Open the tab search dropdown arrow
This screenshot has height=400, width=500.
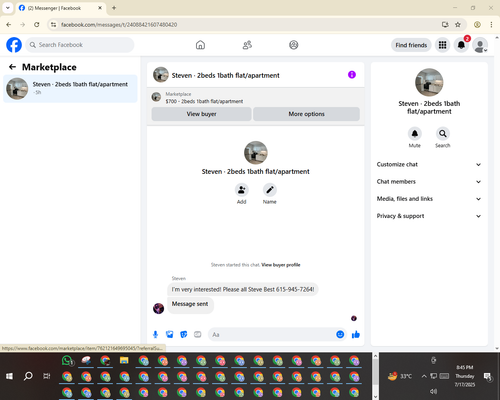[8, 8]
